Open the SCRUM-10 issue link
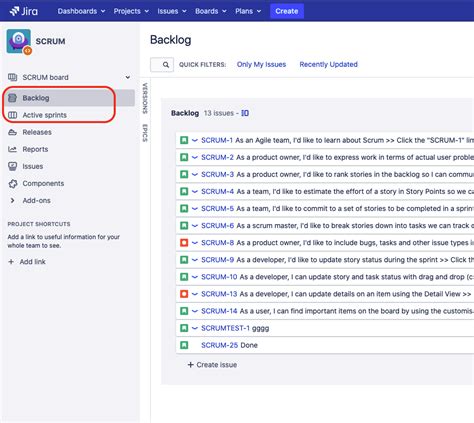 219,277
